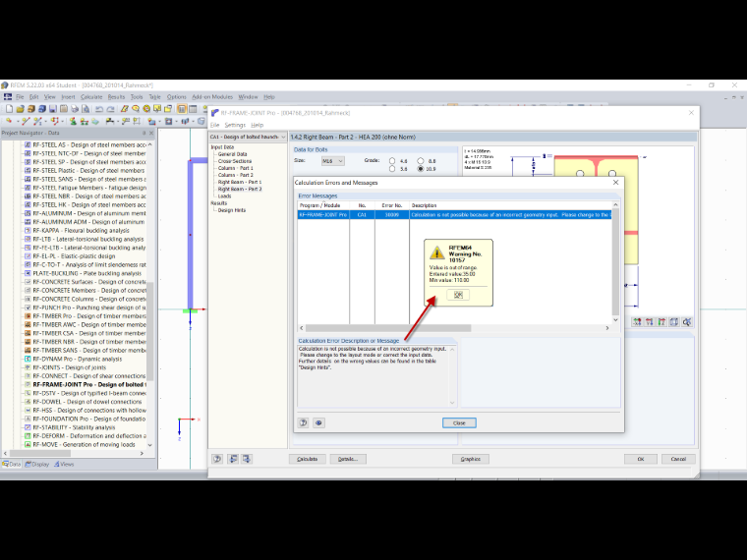
Task: Click the Open file folder icon
Action: 20,109
